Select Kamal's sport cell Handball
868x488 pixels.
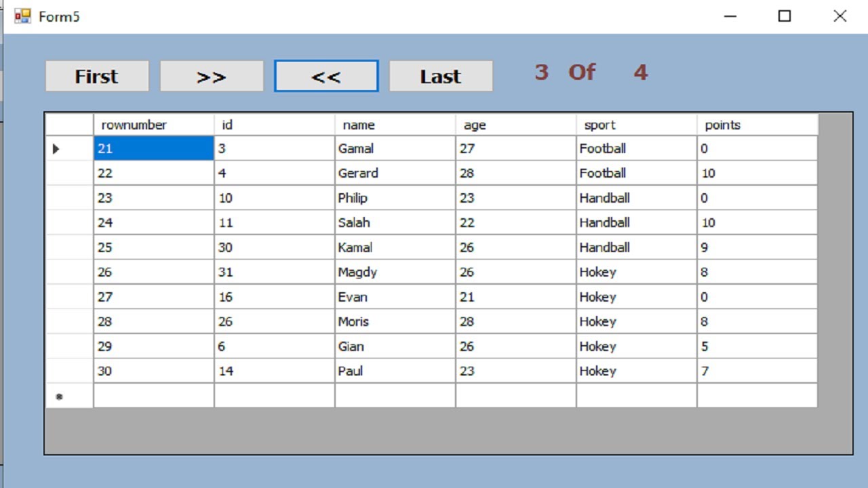coord(637,247)
